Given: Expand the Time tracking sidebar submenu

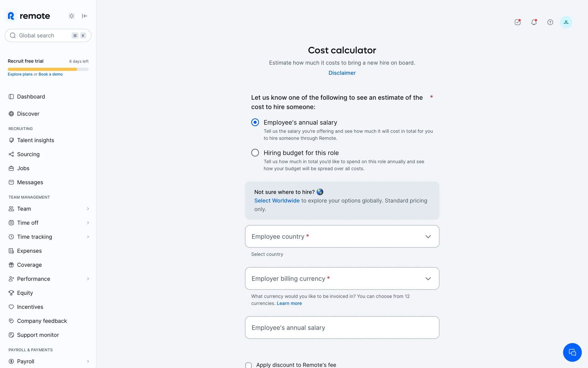Looking at the screenshot, I should pyautogui.click(x=88, y=237).
